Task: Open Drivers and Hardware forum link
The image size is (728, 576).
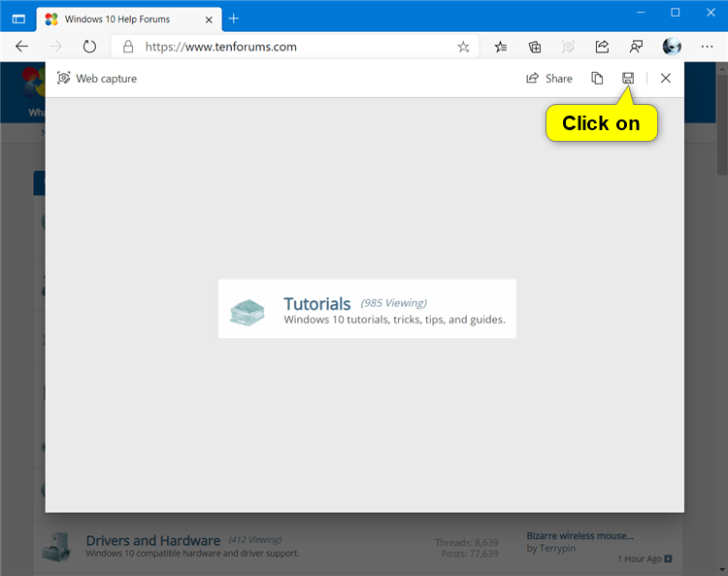Action: (153, 540)
